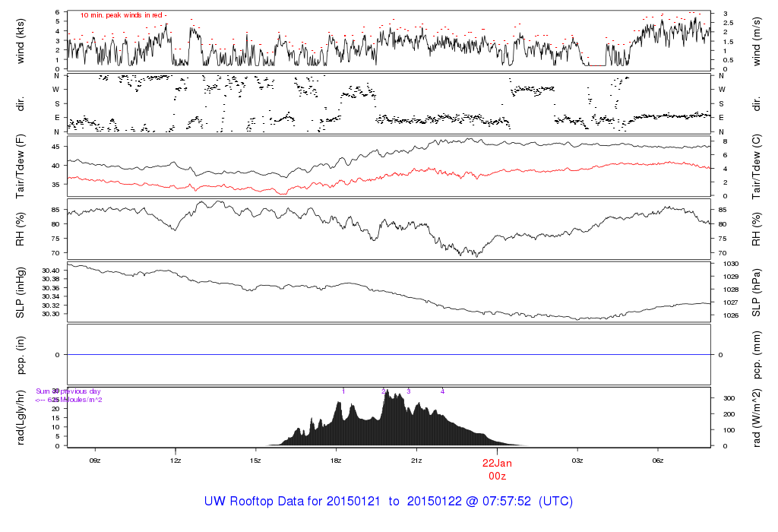This screenshot has height=532, width=778.
Task: Click the blue UW Rooftop Data title
Action: [x=388, y=502]
